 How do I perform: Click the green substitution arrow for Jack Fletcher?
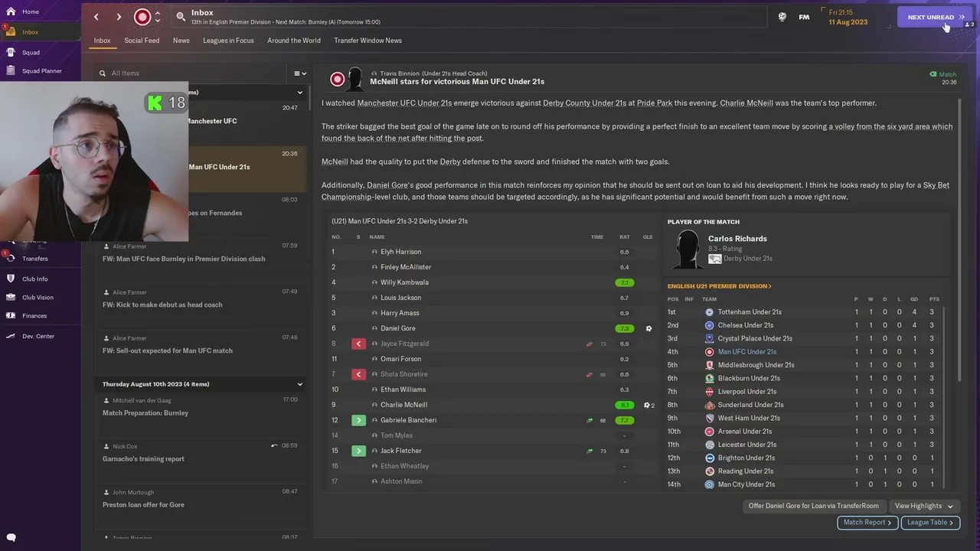point(358,451)
